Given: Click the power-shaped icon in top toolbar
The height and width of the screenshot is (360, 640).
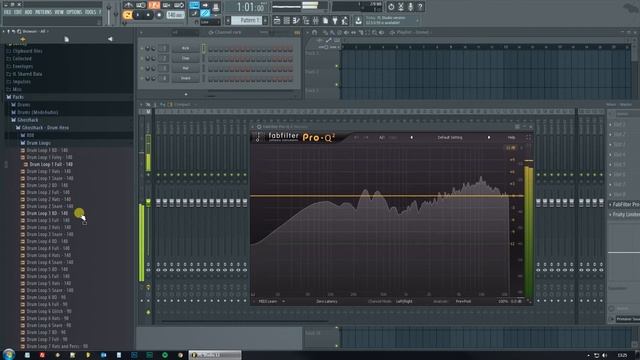Looking at the screenshot, I should click(x=391, y=7).
